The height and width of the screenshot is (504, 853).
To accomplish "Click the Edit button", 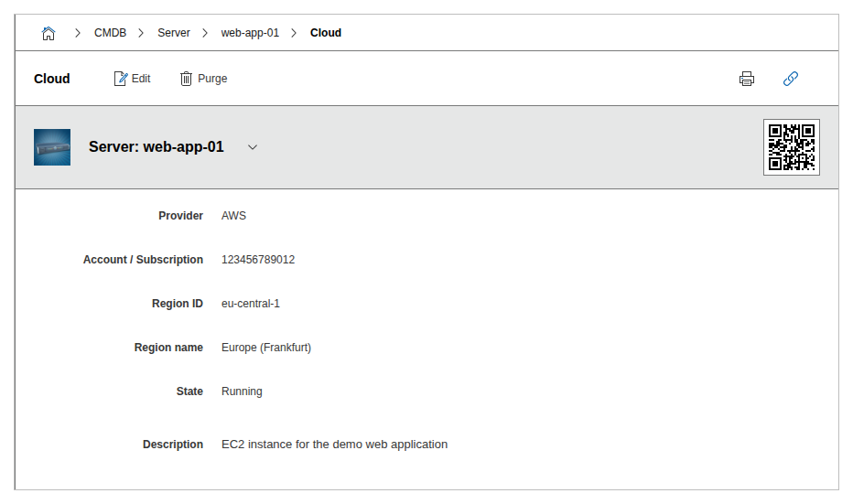I will pyautogui.click(x=132, y=79).
